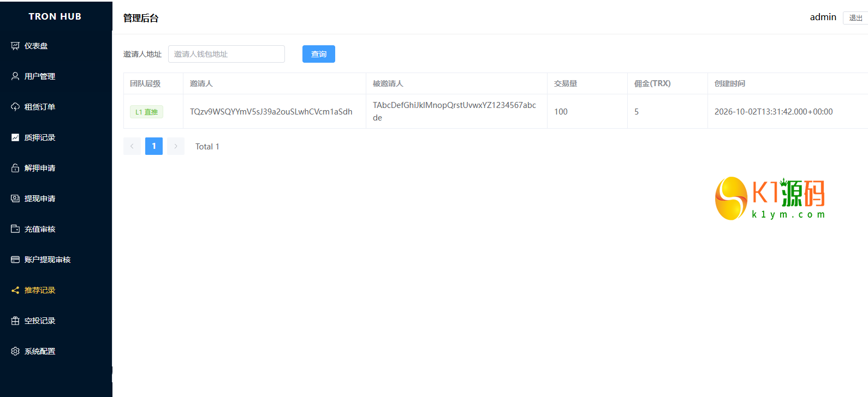Go to next page arrow
The height and width of the screenshot is (397, 868).
point(176,146)
